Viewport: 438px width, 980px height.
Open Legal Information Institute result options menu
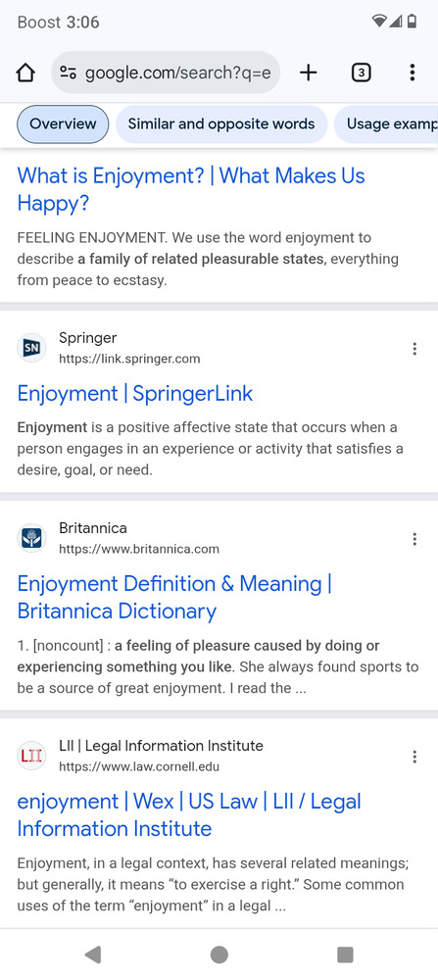click(414, 757)
